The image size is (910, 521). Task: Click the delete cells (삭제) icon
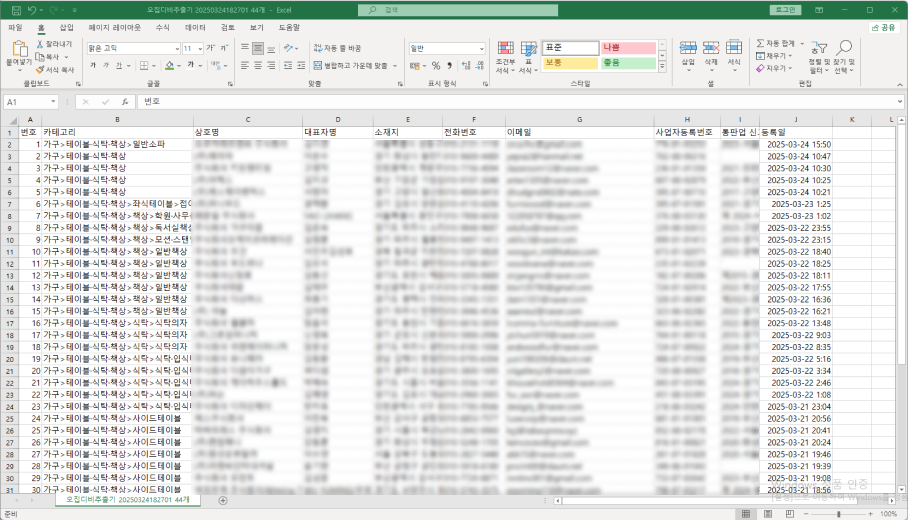coord(711,52)
